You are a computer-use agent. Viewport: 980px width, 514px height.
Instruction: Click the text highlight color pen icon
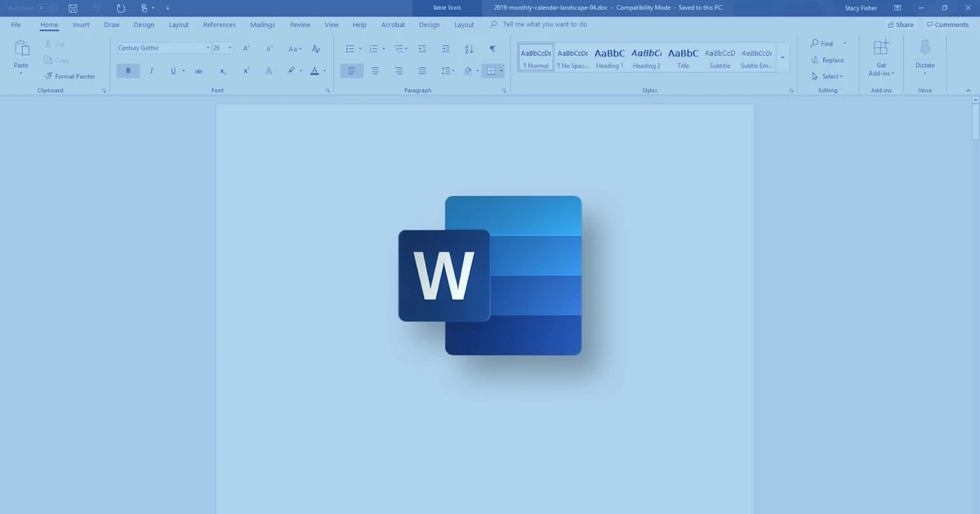[292, 71]
